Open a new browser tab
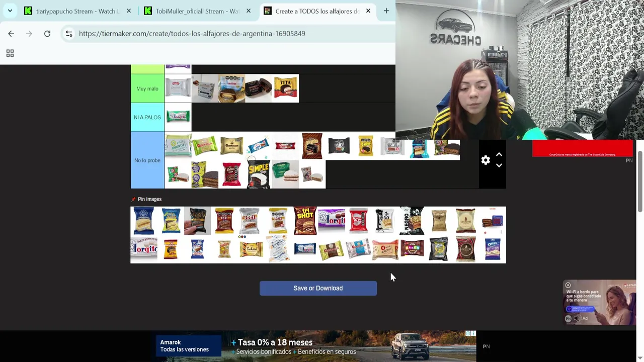The image size is (644, 362). (x=386, y=11)
